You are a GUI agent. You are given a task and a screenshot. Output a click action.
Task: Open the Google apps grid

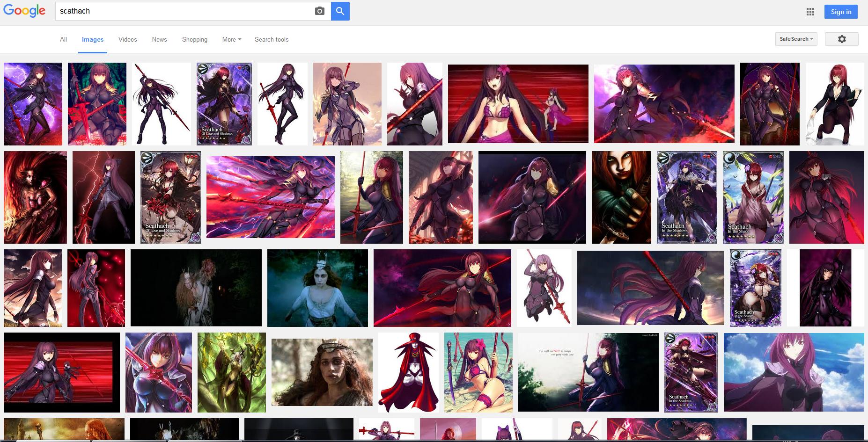click(x=810, y=12)
